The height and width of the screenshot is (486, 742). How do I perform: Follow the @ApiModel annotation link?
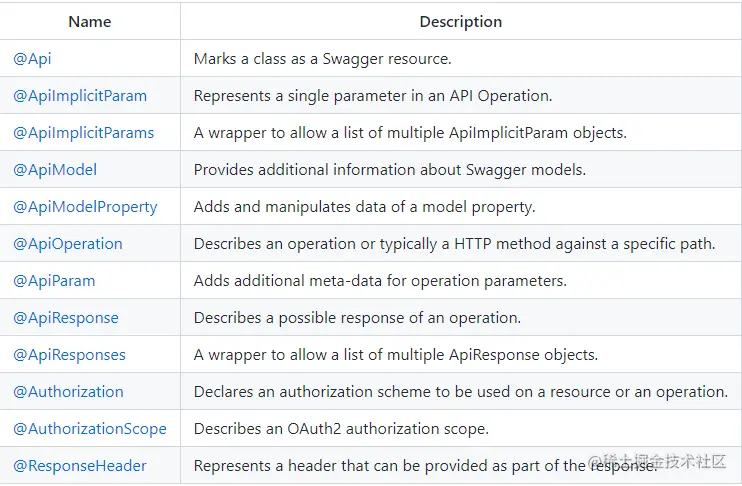[55, 170]
